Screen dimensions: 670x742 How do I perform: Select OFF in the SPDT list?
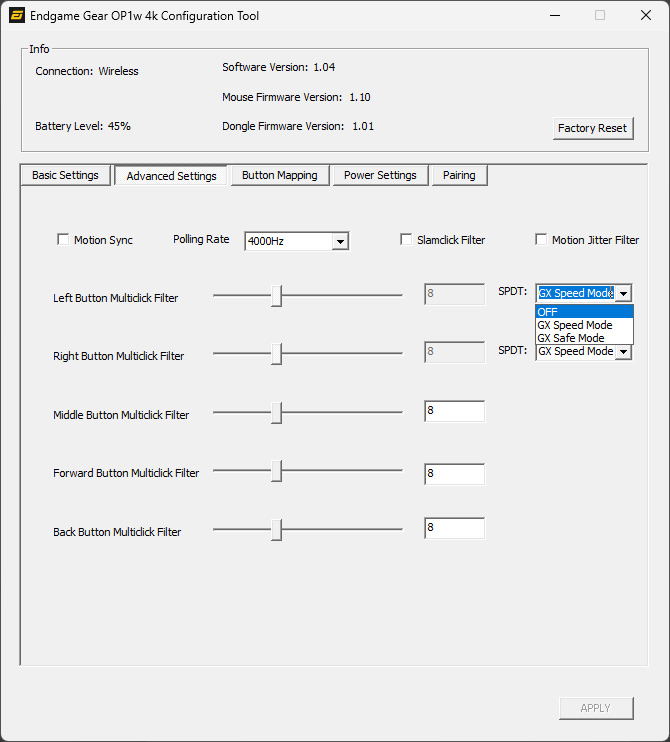584,312
